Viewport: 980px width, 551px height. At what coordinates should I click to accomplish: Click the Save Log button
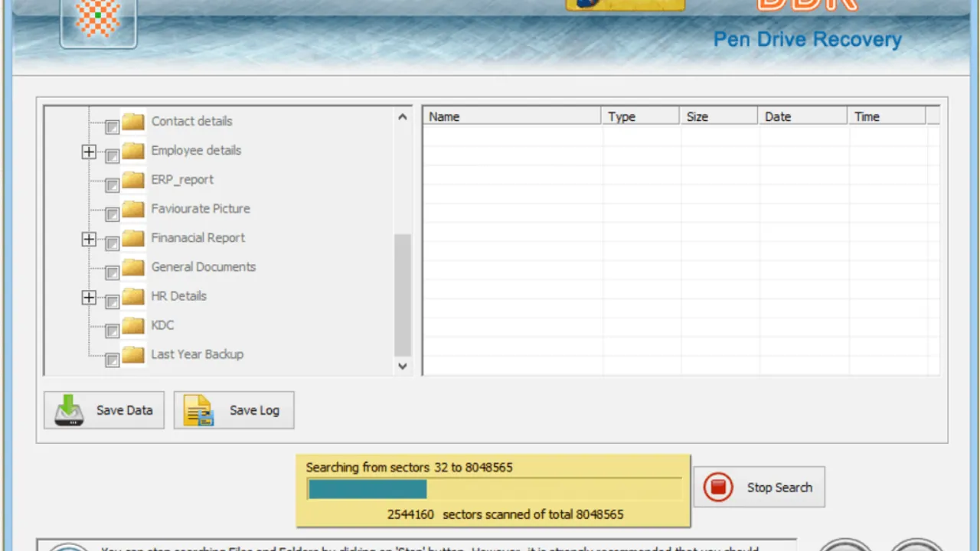coord(234,410)
